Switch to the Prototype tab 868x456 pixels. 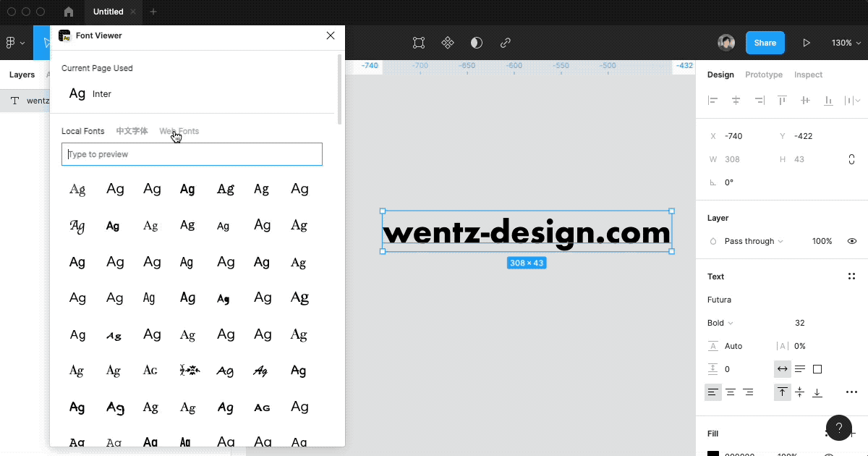click(x=764, y=75)
